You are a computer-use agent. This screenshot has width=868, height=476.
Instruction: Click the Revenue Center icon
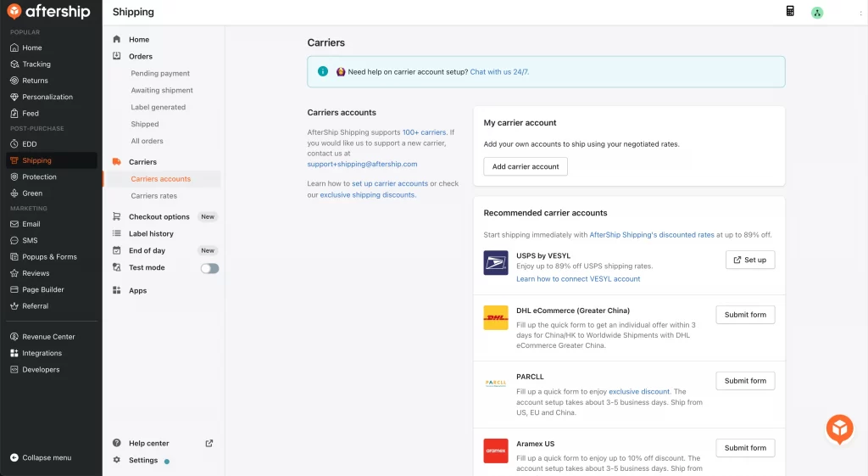pyautogui.click(x=14, y=336)
